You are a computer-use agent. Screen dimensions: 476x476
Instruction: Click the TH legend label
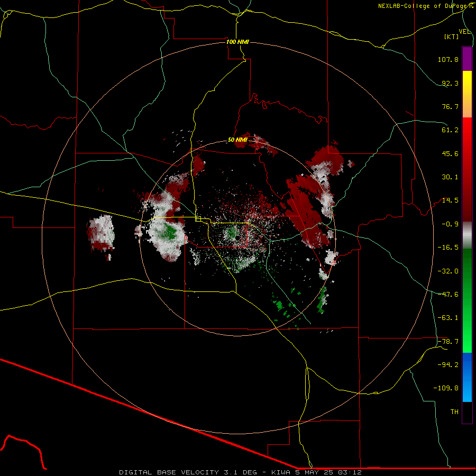coord(454,412)
